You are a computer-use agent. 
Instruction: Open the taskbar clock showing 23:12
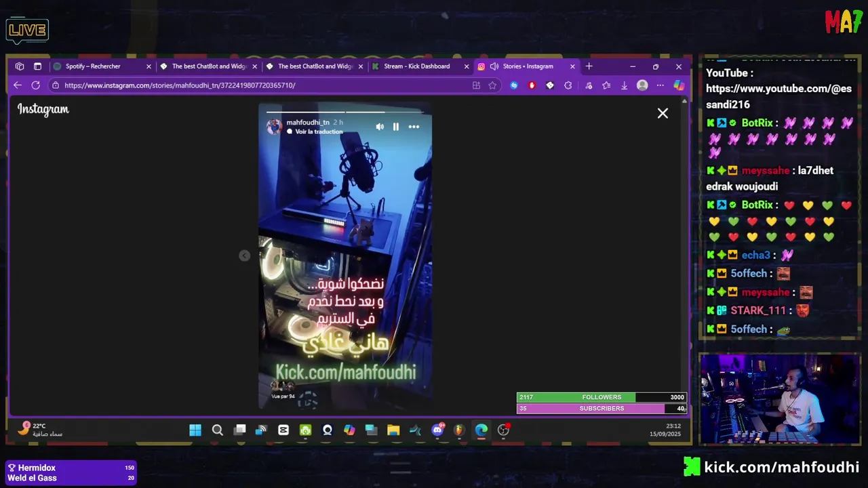(x=665, y=430)
